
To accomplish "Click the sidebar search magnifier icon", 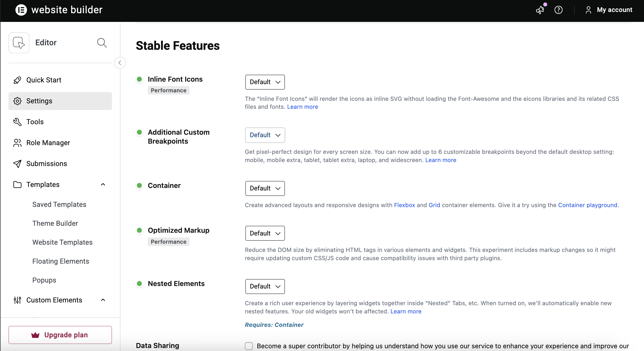I will pyautogui.click(x=102, y=43).
